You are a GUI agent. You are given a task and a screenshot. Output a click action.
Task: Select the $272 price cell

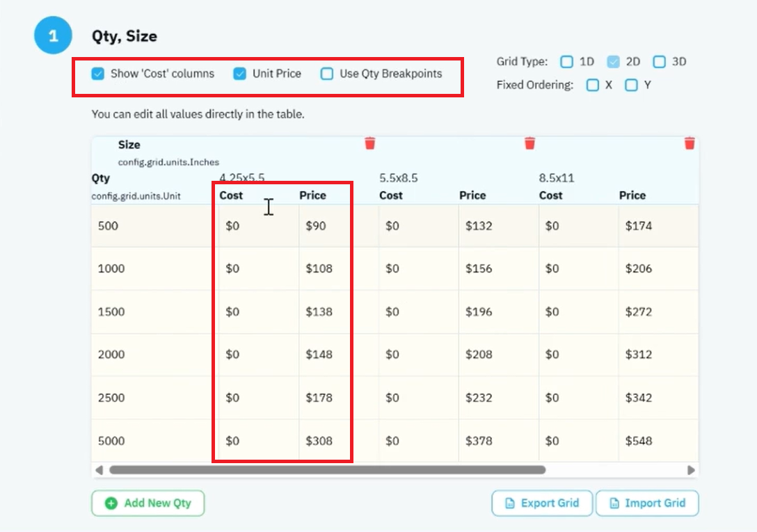click(658, 312)
